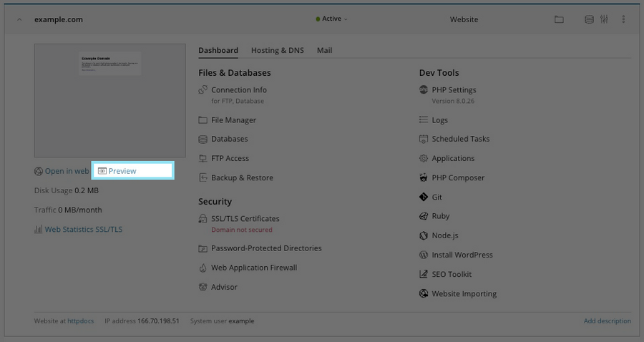
Task: Click the folder icon in domain header
Action: (x=559, y=19)
